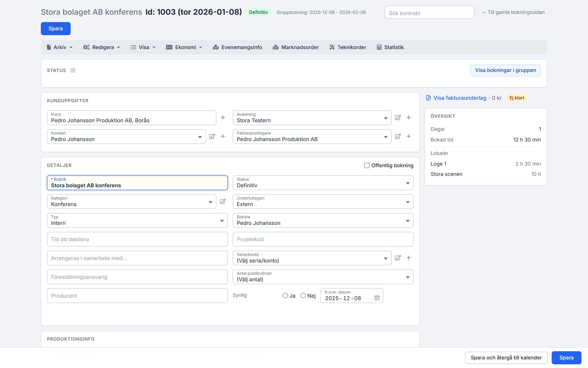Open the Kategori dropdown

point(132,202)
